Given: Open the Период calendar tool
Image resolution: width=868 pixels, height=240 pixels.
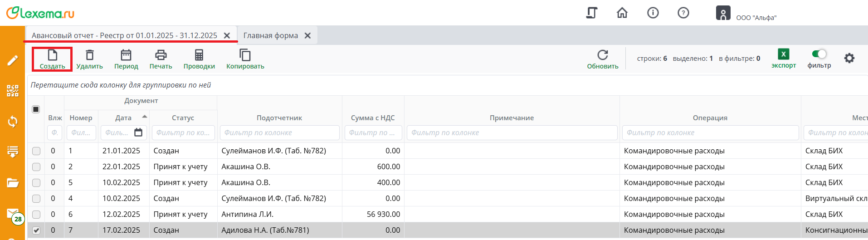Looking at the screenshot, I should (126, 55).
